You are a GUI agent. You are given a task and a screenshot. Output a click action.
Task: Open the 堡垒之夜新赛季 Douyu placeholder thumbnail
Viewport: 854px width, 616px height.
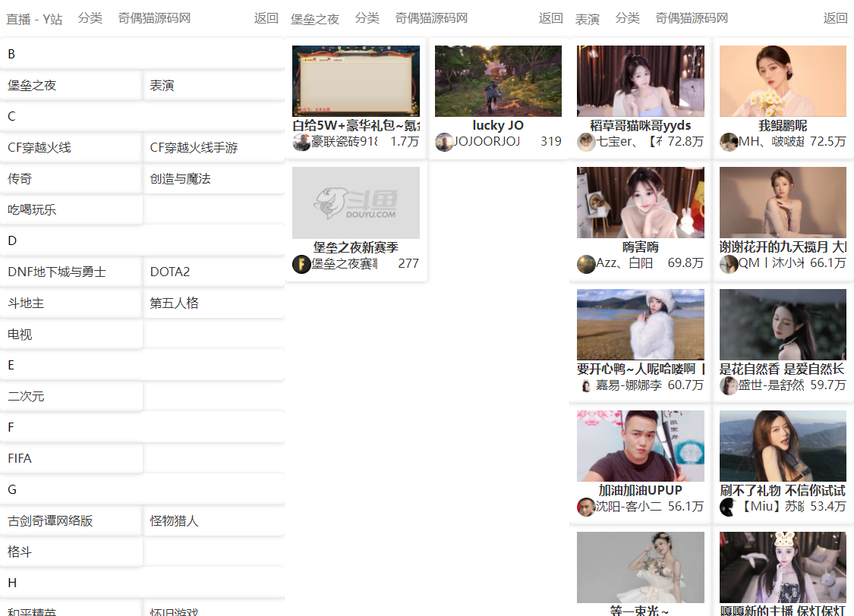click(x=356, y=203)
